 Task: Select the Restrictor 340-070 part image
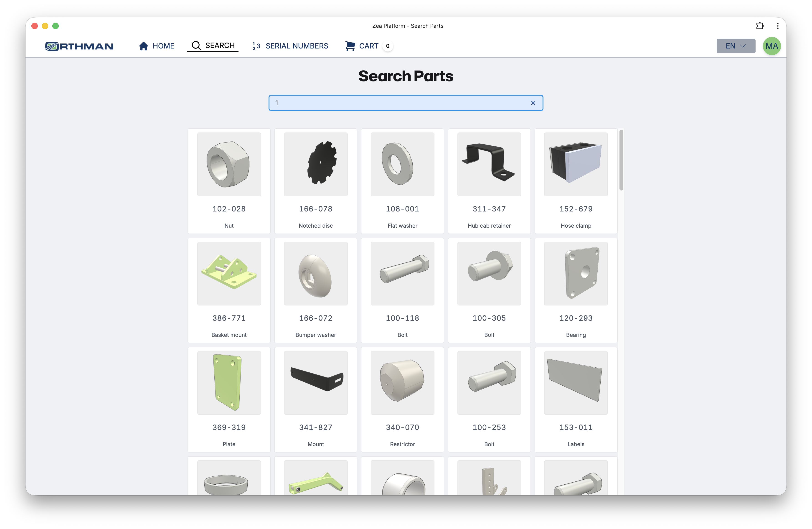[402, 383]
